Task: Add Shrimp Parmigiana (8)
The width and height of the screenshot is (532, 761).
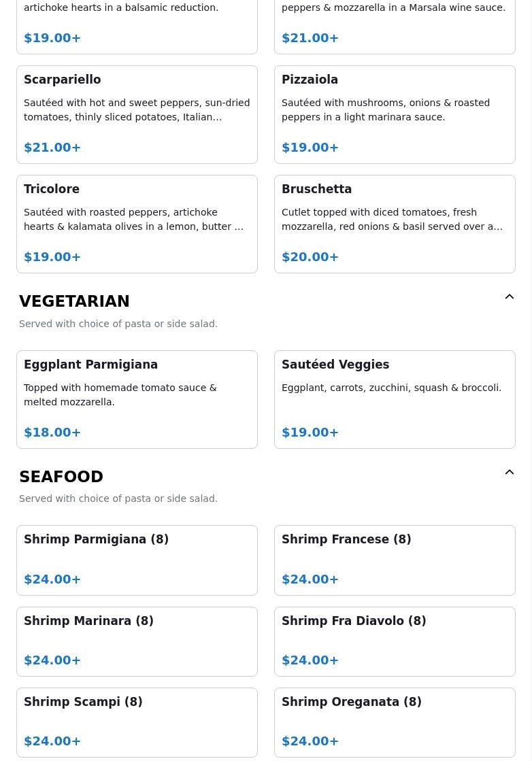Action: [137, 560]
